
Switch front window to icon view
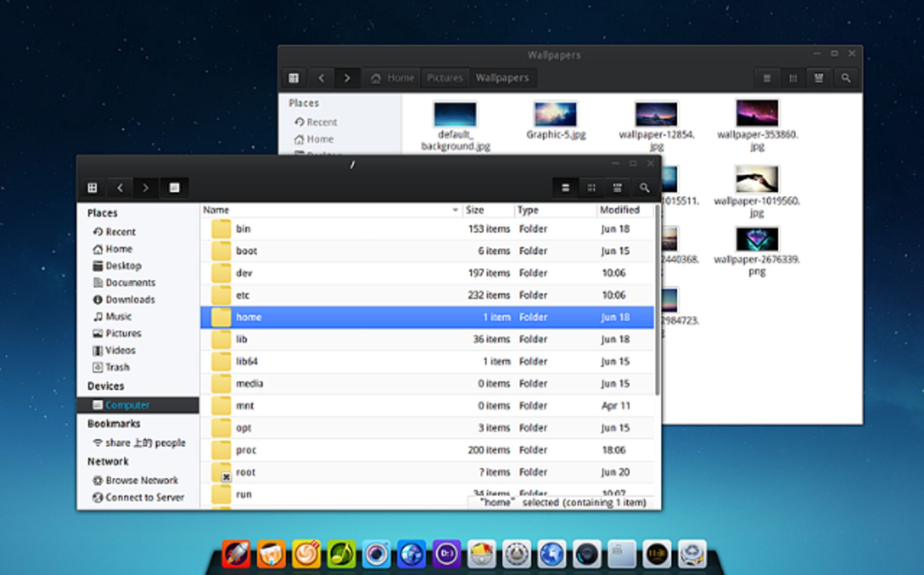pos(591,188)
